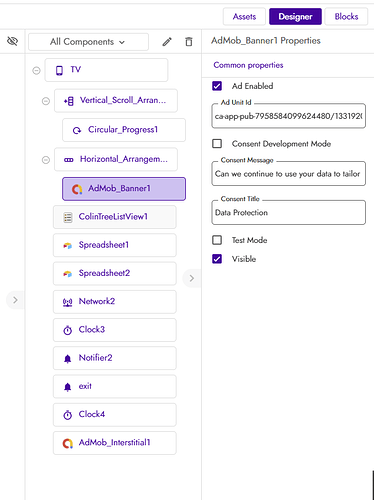Select the AdMob_Interstitial1 component icon
374x500 pixels.
coord(68,443)
